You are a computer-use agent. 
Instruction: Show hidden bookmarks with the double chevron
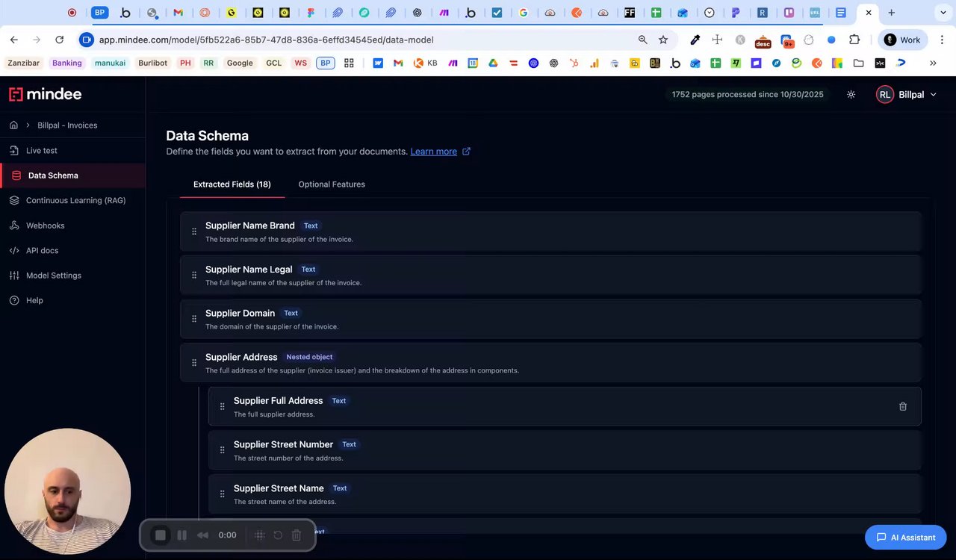(x=933, y=63)
